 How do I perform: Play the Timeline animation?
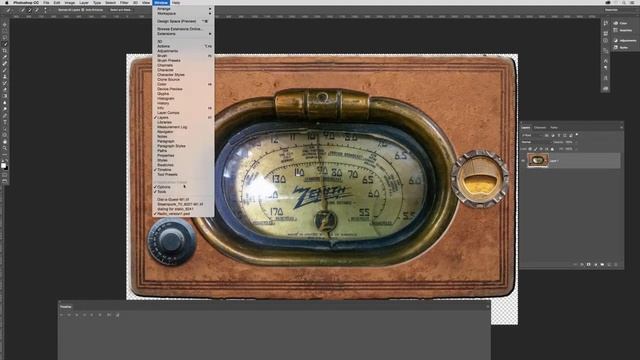point(77,315)
